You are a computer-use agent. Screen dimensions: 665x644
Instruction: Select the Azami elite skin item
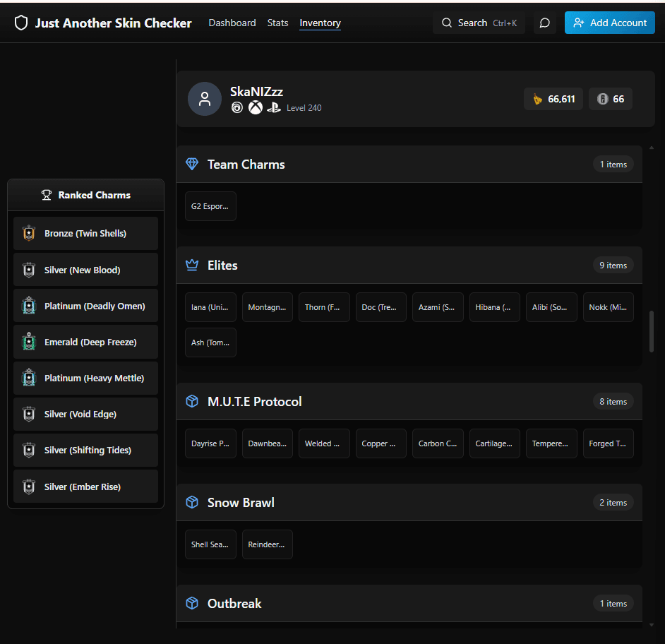click(x=438, y=307)
